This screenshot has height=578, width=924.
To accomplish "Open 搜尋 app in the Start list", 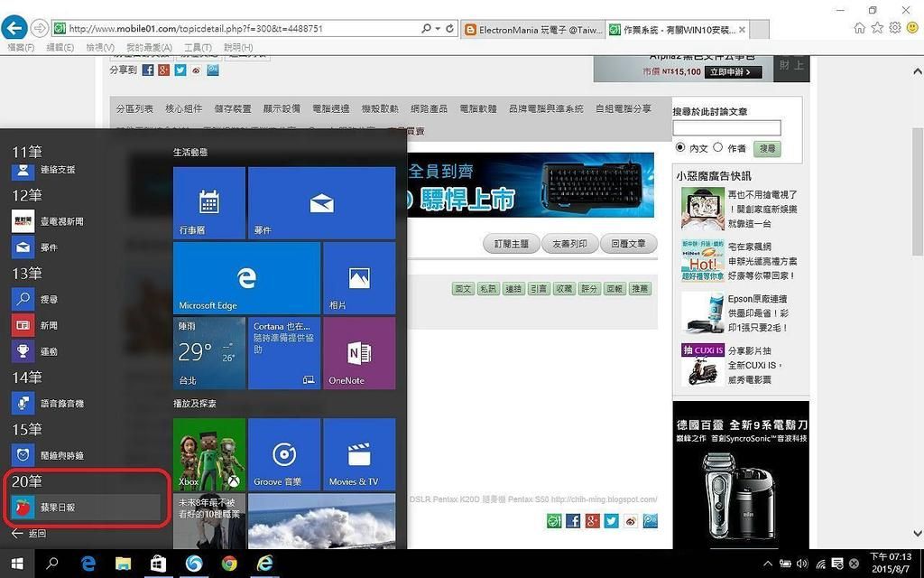I will tap(86, 300).
